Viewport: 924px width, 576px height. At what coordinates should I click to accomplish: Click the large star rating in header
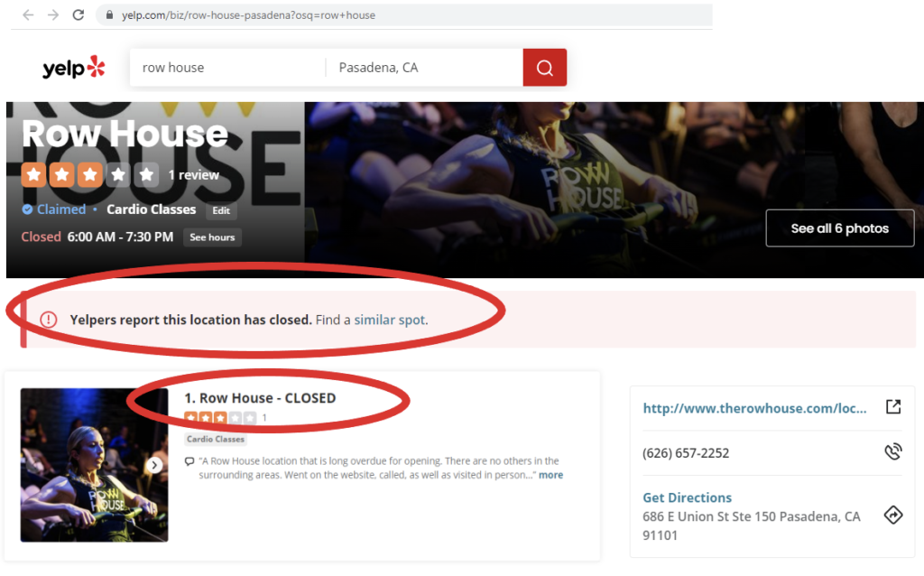click(x=90, y=174)
